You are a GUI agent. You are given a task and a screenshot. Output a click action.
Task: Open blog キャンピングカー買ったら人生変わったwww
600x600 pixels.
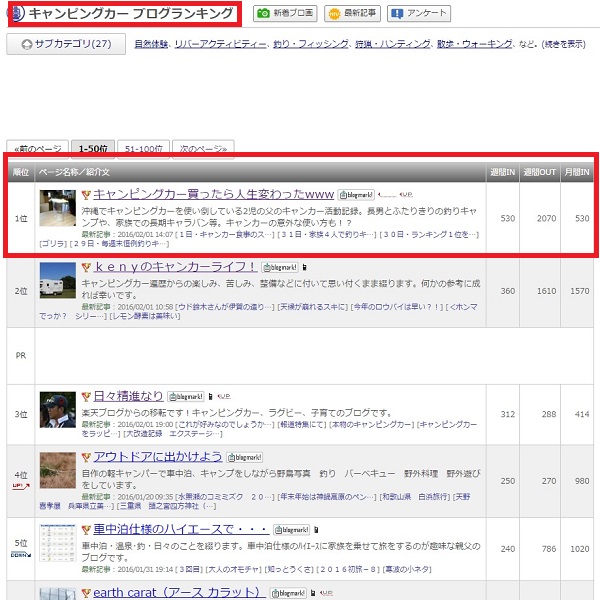tap(214, 194)
